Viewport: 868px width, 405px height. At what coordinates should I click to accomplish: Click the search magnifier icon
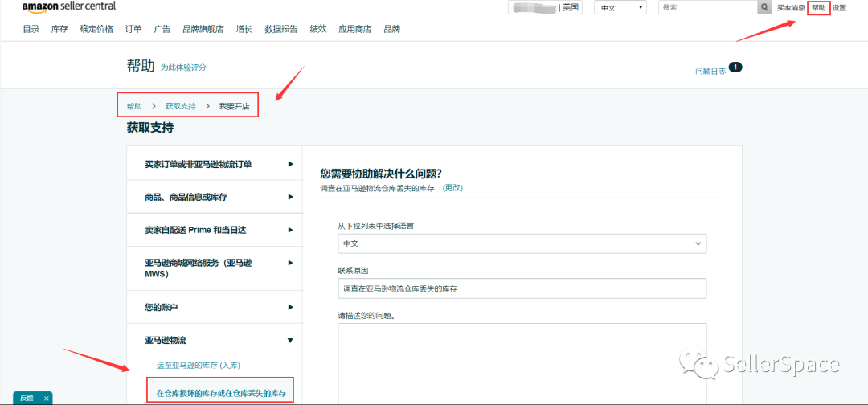[x=764, y=7]
